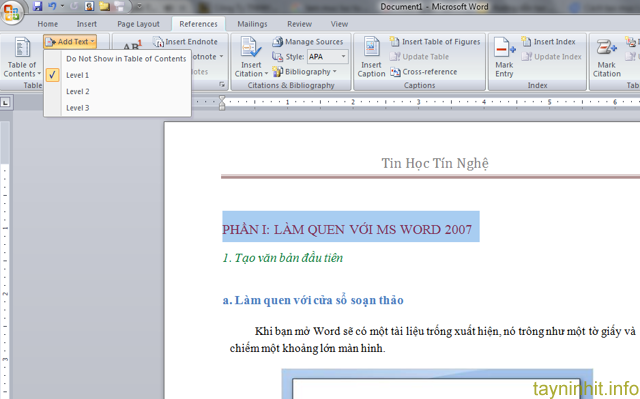Click the Office button logo
Viewport: 640px width, 399px height.
click(x=11, y=12)
